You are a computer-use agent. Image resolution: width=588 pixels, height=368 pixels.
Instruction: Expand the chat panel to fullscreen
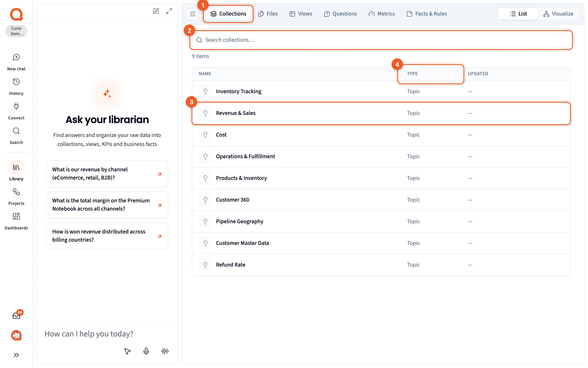click(169, 11)
